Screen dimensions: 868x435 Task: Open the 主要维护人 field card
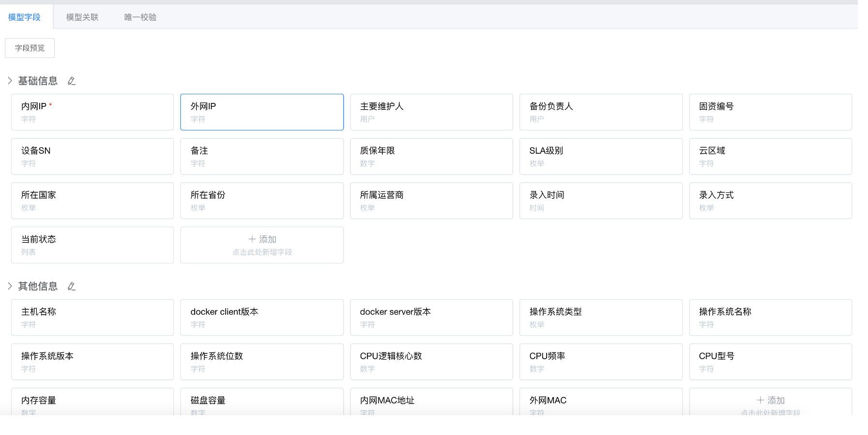tap(432, 112)
